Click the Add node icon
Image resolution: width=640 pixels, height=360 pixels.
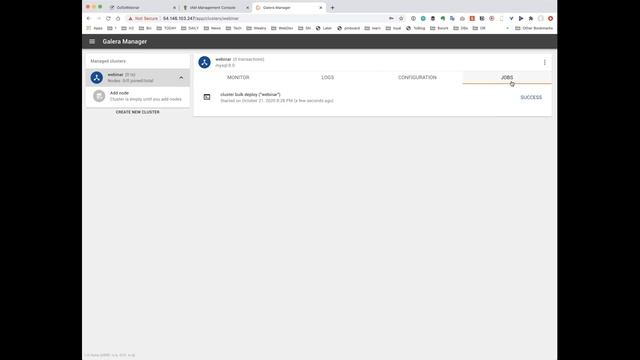pyautogui.click(x=99, y=96)
